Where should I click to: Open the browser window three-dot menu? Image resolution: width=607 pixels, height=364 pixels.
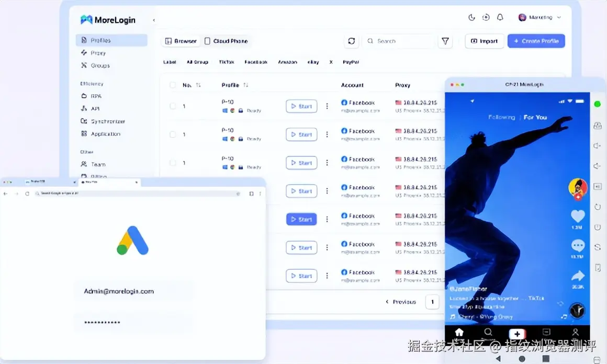[x=260, y=194]
